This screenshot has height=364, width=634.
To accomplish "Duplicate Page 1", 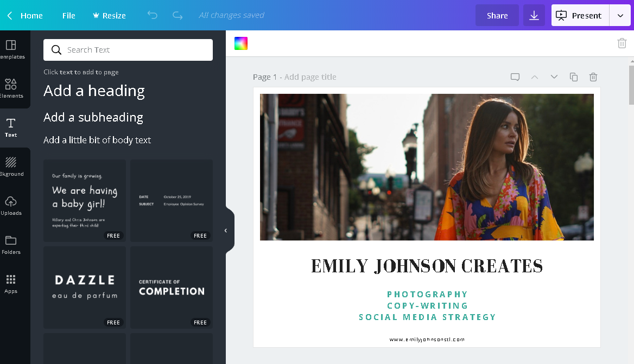I will [x=573, y=76].
